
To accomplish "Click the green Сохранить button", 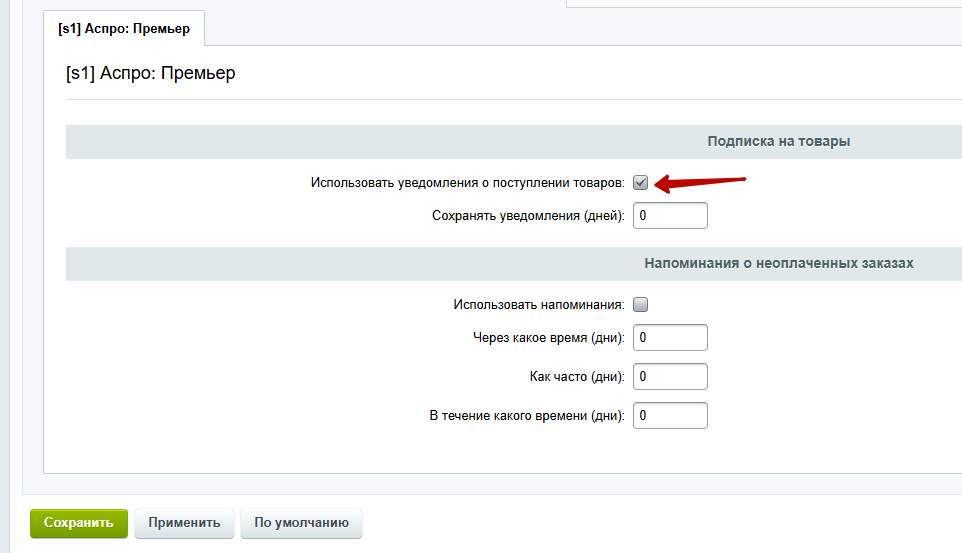I will 79,523.
